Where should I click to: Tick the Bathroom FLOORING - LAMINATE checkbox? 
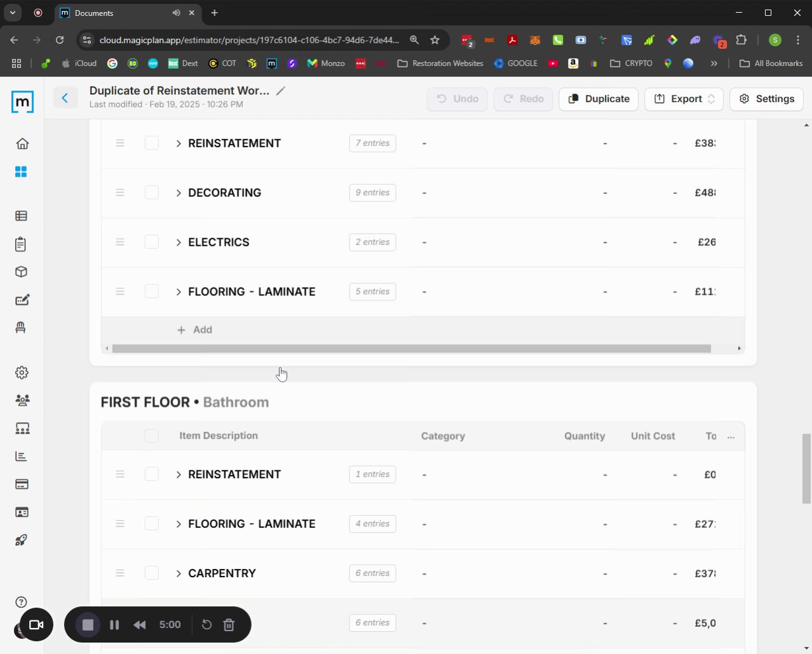pos(152,524)
